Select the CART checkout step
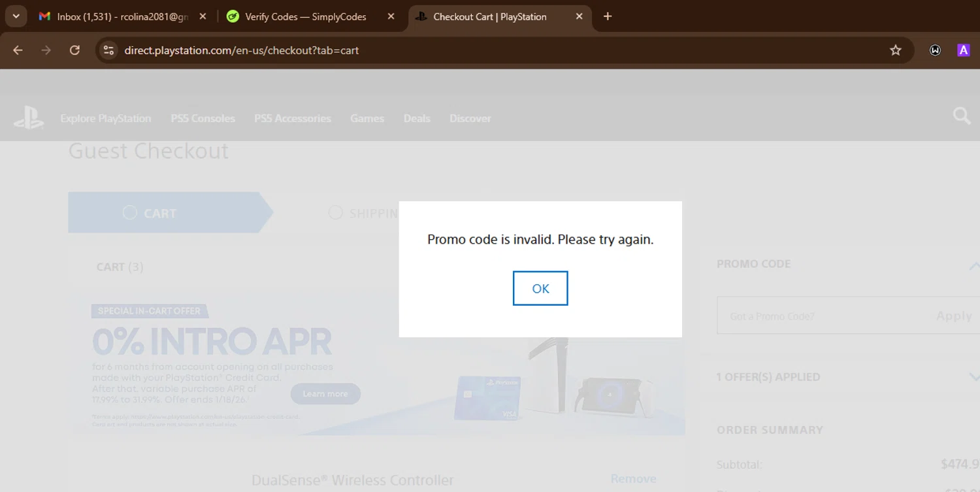This screenshot has height=492, width=980. [170, 213]
